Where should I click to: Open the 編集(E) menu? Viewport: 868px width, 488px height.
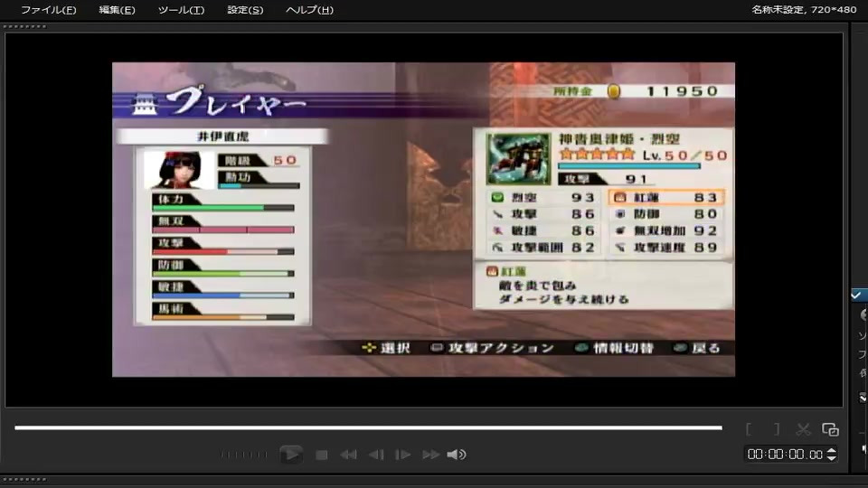coord(117,10)
